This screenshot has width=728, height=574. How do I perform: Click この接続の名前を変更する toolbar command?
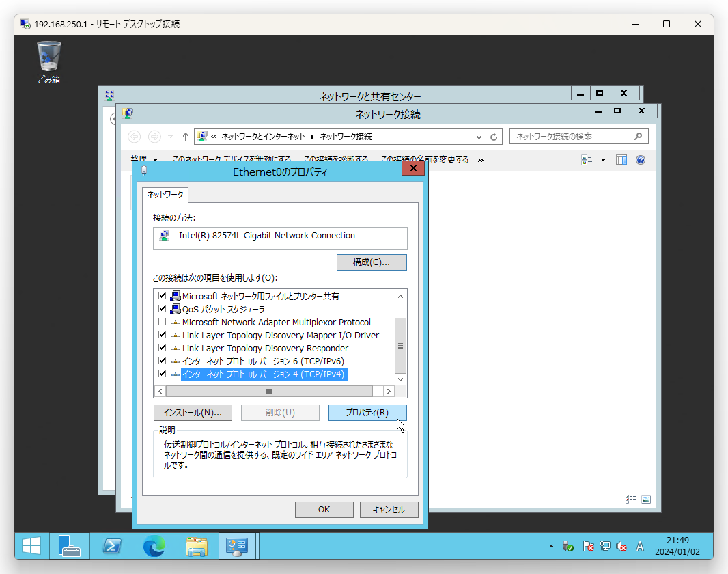tap(424, 160)
